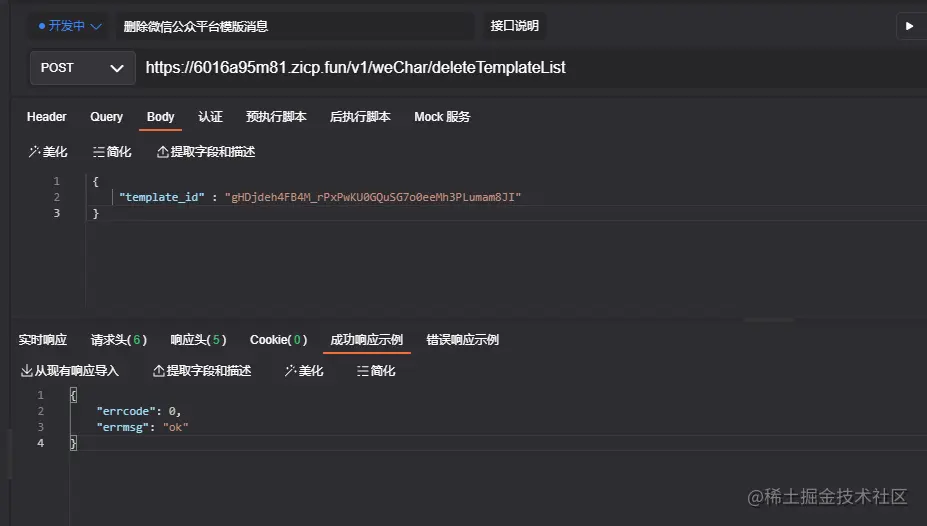Open the 开发中 status dropdown
Image resolution: width=927 pixels, height=526 pixels.
coord(69,26)
